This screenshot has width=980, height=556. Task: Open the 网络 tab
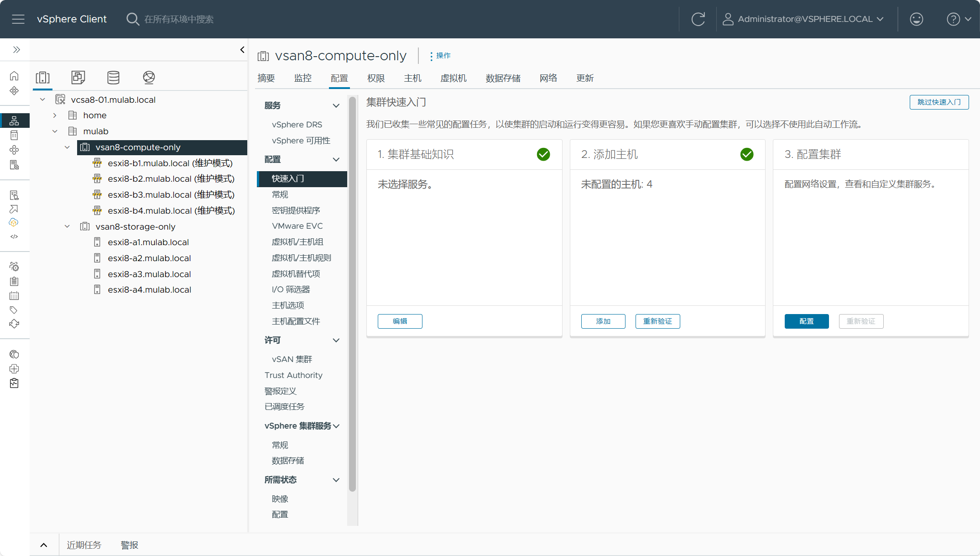coord(548,79)
